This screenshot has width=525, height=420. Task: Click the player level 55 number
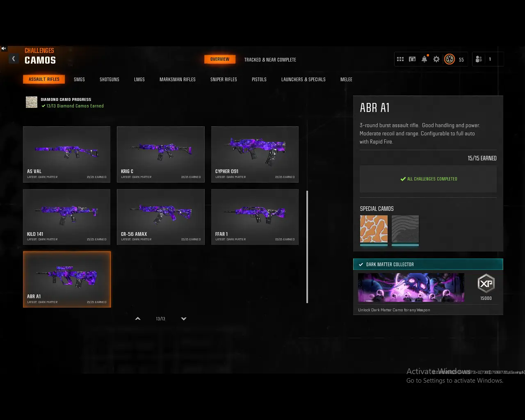[x=461, y=60]
